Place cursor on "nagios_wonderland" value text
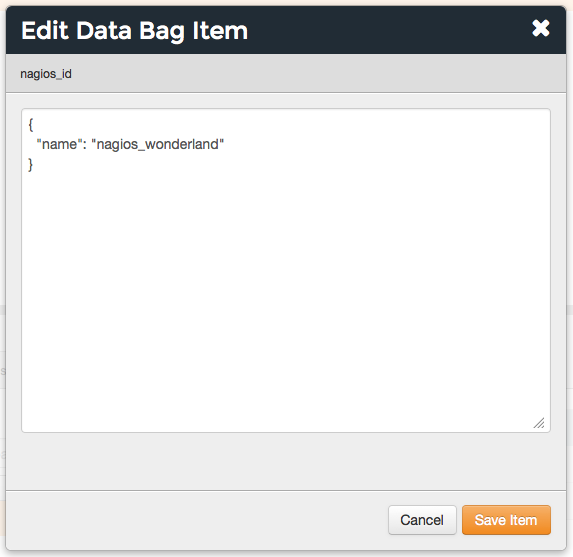Image resolution: width=573 pixels, height=557 pixels. tap(158, 144)
